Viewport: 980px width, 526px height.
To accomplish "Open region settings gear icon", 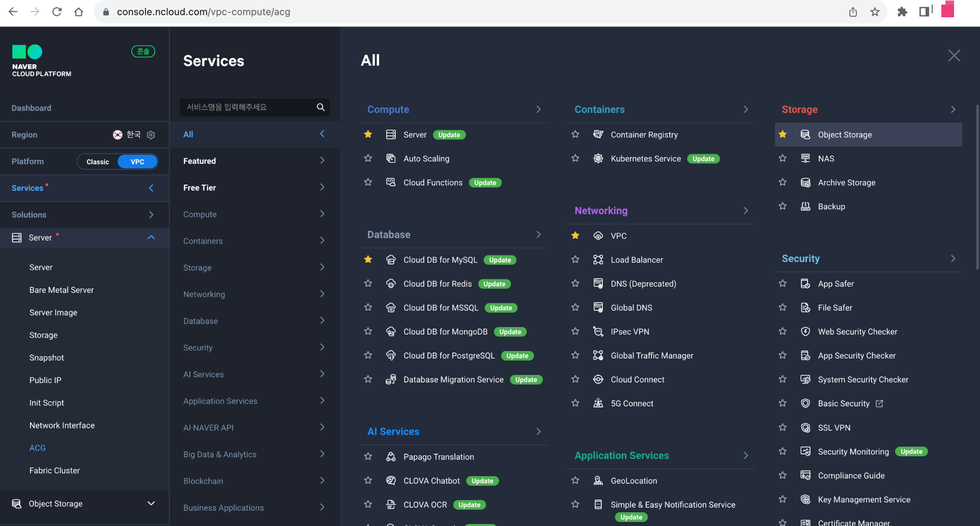I will (x=151, y=135).
